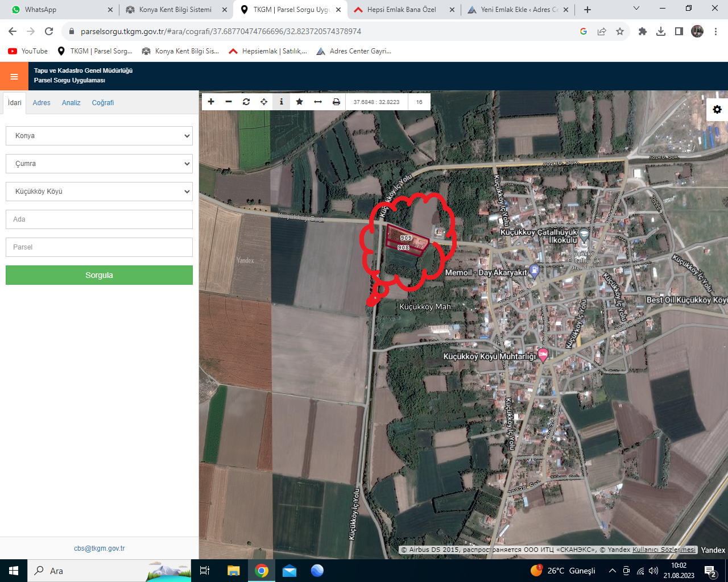Image resolution: width=728 pixels, height=582 pixels.
Task: Print the map using printer icon
Action: click(x=336, y=102)
